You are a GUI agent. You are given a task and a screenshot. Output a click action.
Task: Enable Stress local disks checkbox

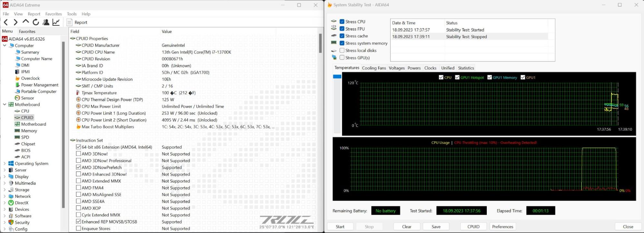(x=342, y=50)
